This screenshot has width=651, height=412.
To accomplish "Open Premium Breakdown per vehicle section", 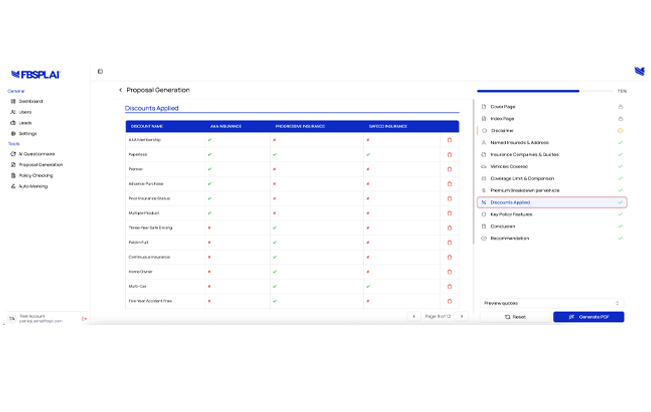I will tap(552, 191).
